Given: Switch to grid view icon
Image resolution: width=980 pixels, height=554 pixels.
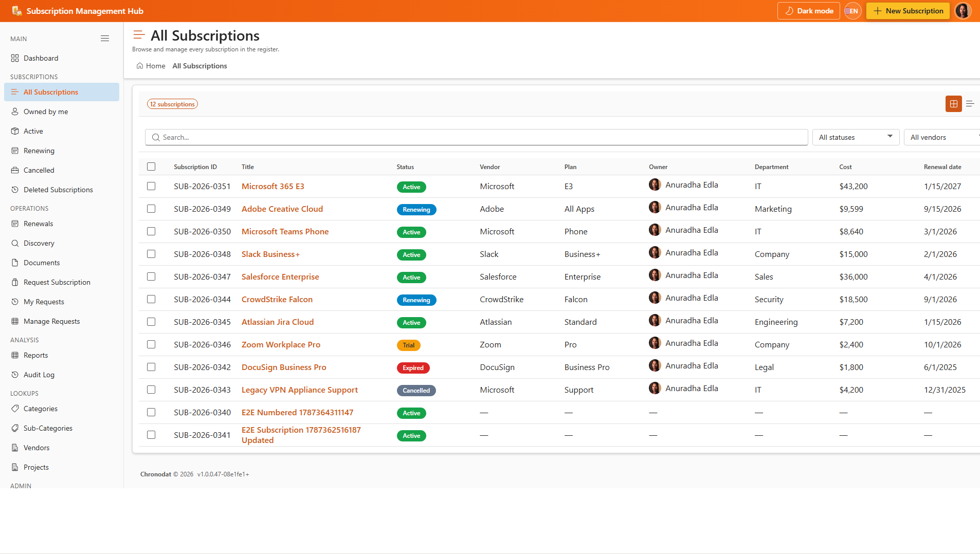Looking at the screenshot, I should (954, 104).
